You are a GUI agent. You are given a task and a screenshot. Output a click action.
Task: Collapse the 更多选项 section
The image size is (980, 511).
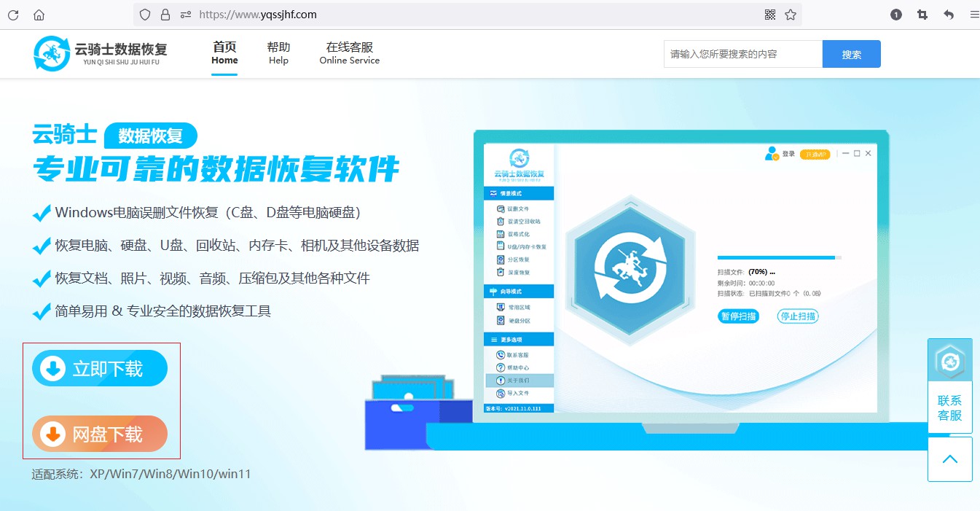coord(510,340)
